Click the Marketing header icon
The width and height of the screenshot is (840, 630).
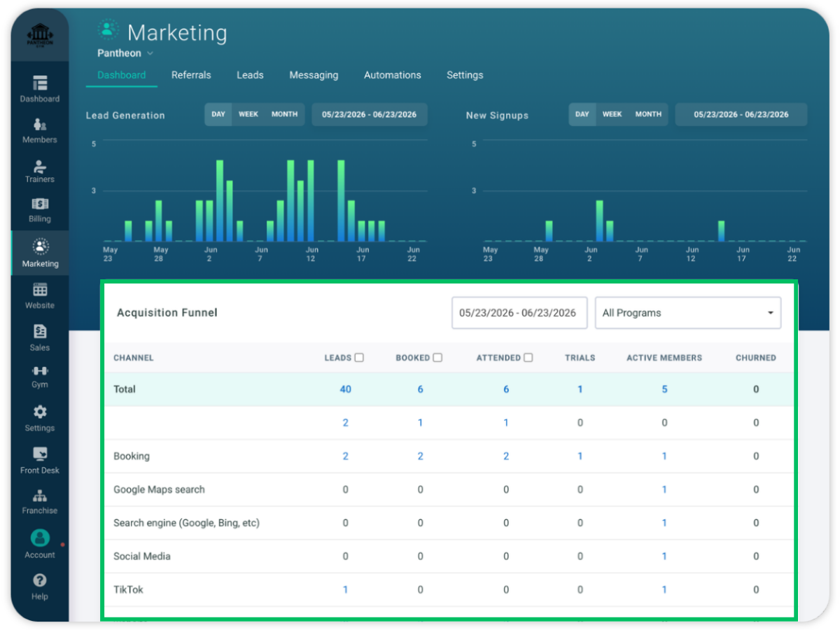(x=108, y=29)
